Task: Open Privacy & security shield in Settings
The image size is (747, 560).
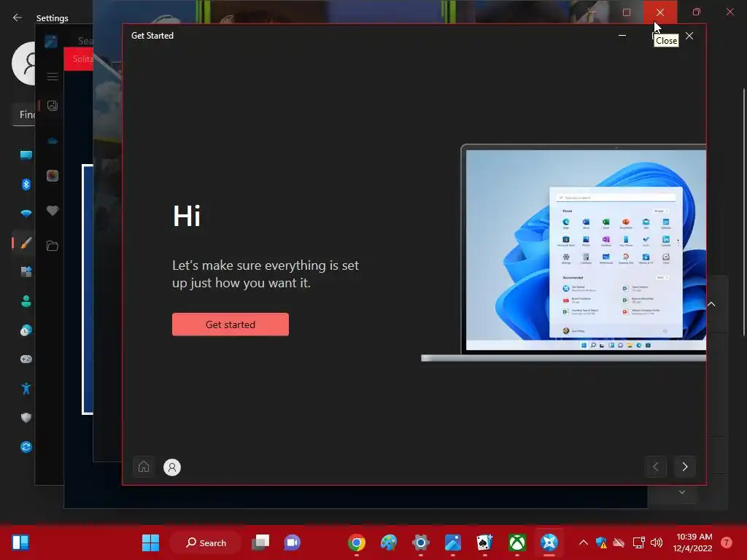Action: click(x=26, y=418)
